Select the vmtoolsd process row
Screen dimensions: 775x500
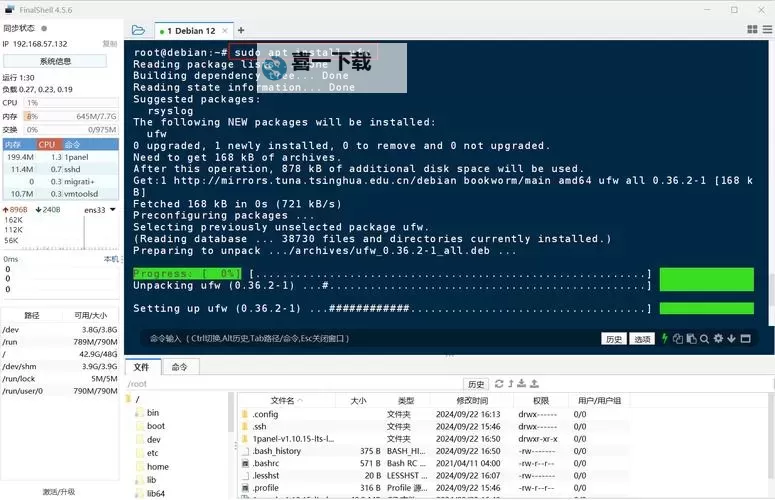[x=61, y=194]
